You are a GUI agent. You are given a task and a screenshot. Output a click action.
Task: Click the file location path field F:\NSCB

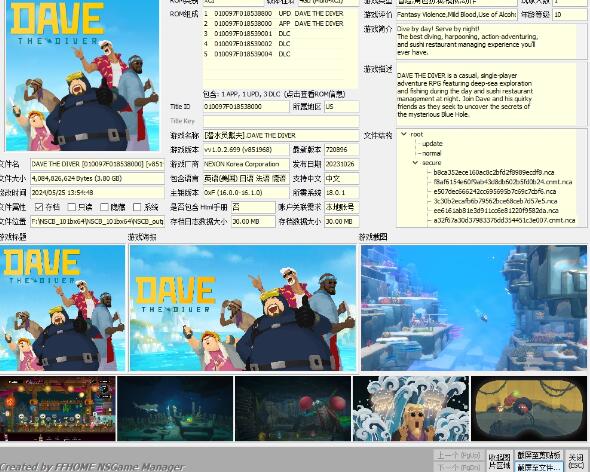click(97, 221)
